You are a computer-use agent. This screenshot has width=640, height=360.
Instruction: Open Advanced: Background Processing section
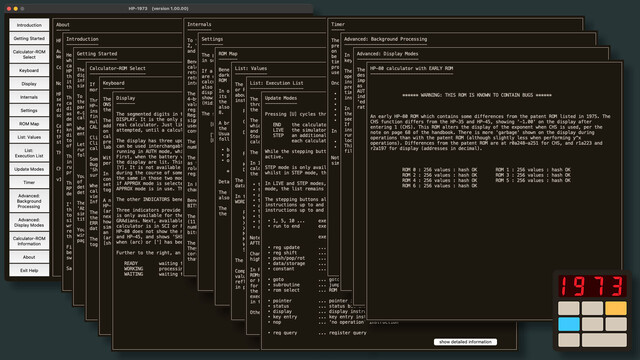pyautogui.click(x=29, y=201)
